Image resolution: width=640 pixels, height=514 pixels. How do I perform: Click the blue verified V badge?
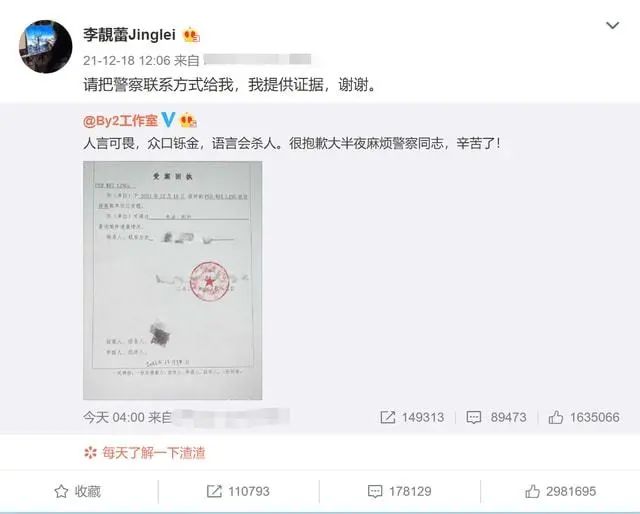168,120
